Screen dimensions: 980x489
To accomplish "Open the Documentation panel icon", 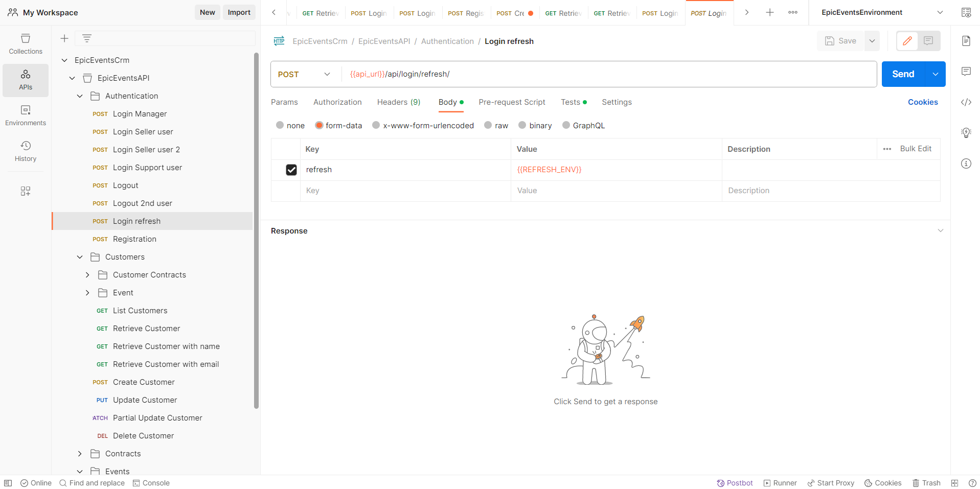I will point(966,41).
